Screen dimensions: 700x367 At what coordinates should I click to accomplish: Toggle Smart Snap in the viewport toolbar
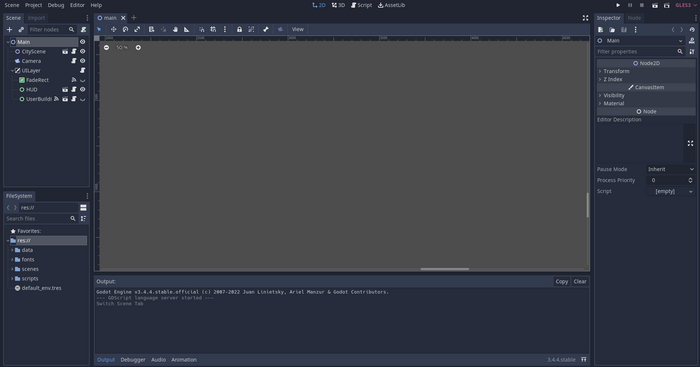(202, 29)
